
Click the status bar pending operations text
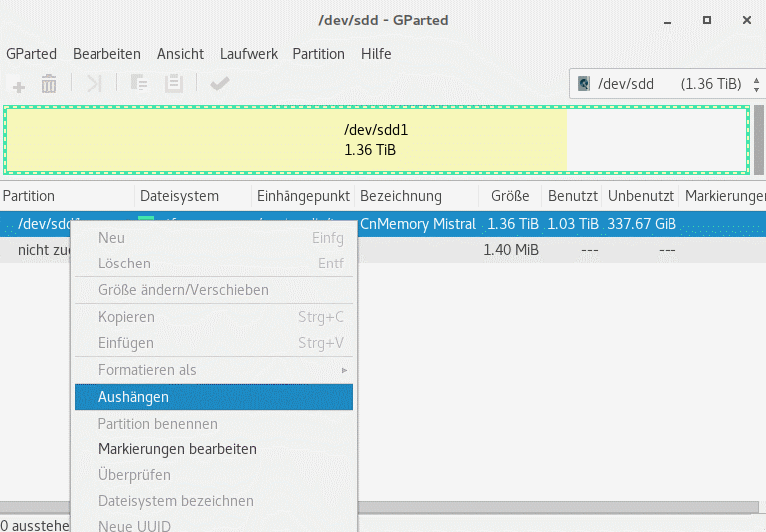pyautogui.click(x=35, y=526)
